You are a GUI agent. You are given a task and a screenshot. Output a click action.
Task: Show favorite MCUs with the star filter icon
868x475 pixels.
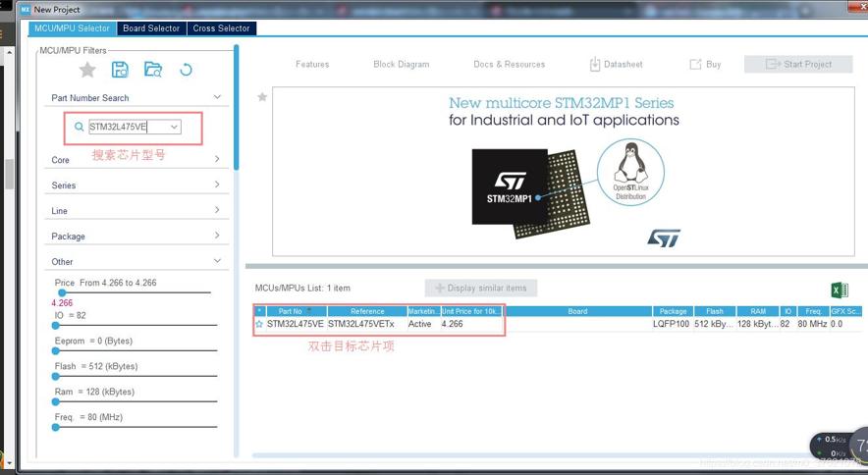point(87,70)
